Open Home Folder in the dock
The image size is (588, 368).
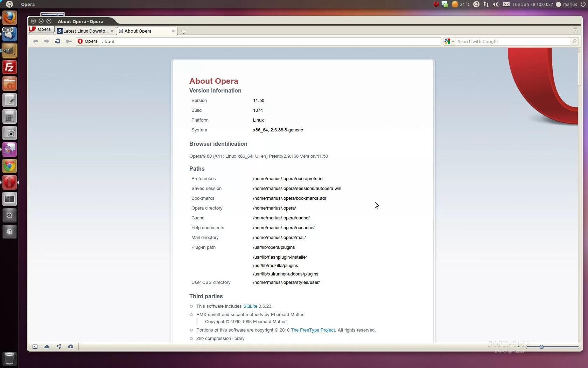click(x=9, y=84)
